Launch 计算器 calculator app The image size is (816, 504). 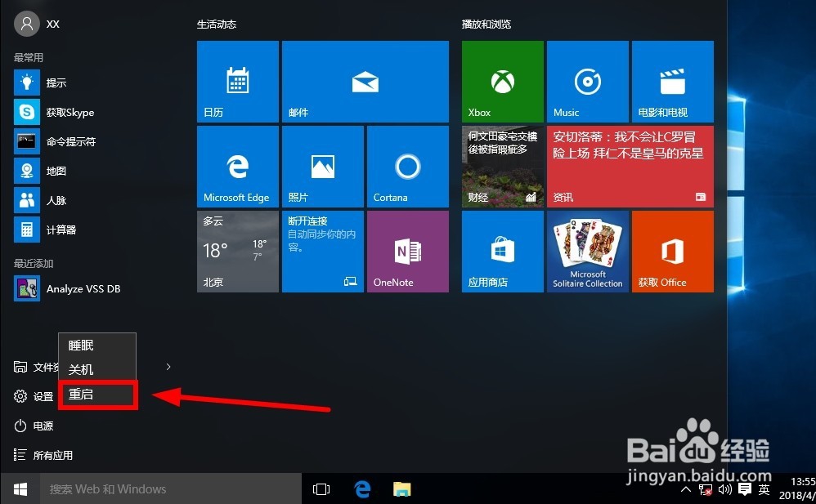click(x=94, y=230)
